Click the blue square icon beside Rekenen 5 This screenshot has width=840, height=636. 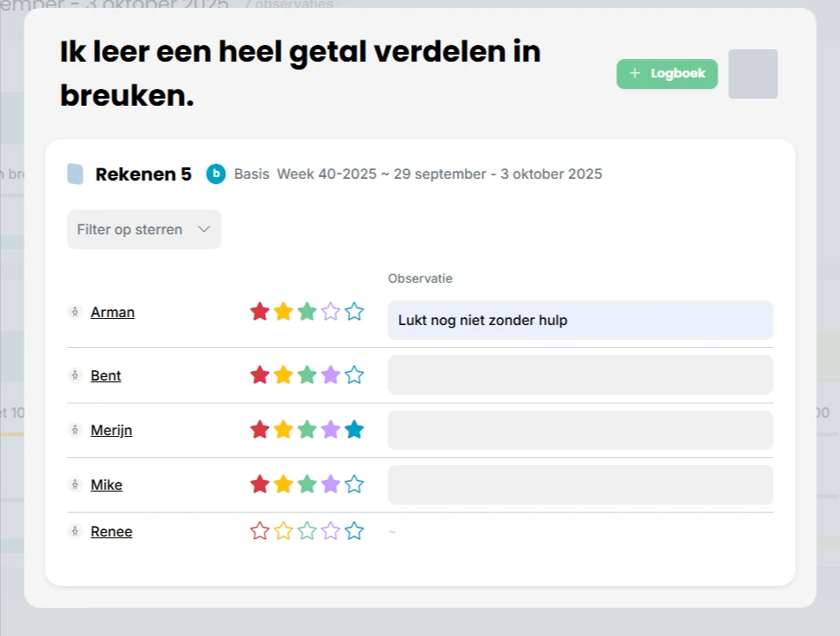75,174
